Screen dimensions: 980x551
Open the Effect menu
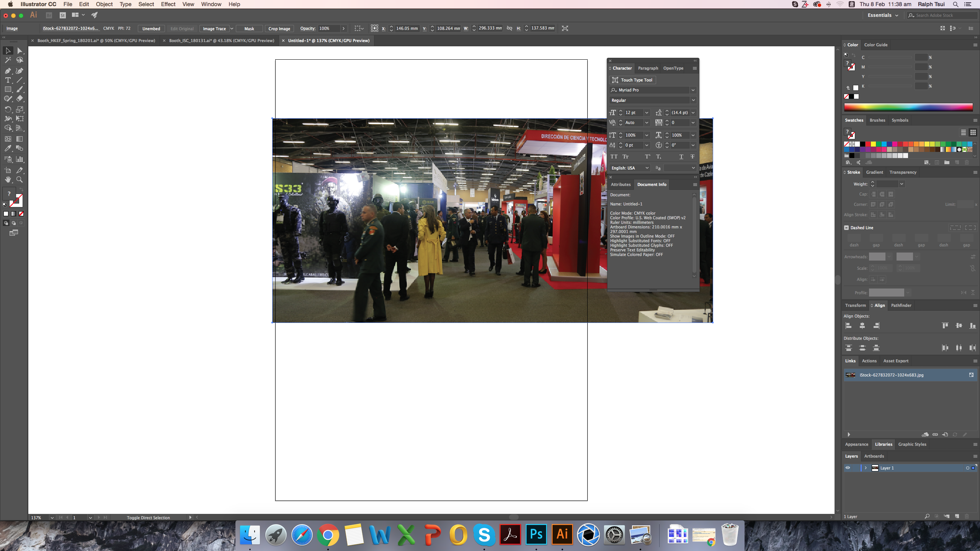coord(168,4)
